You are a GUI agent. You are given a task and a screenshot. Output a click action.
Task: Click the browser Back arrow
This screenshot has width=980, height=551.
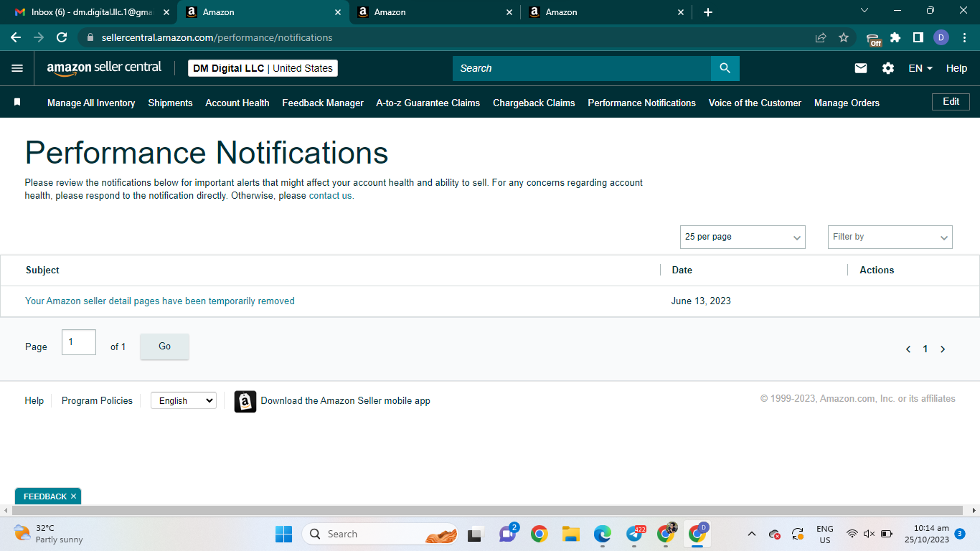16,37
